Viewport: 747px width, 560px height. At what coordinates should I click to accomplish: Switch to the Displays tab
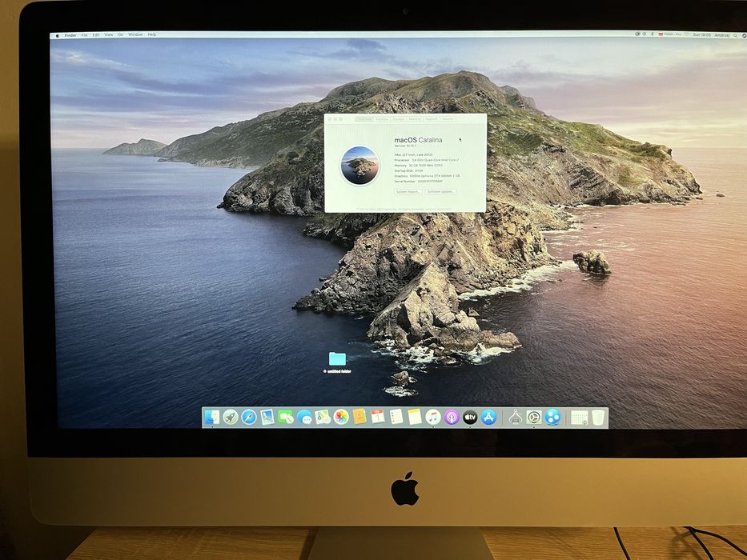click(x=382, y=119)
